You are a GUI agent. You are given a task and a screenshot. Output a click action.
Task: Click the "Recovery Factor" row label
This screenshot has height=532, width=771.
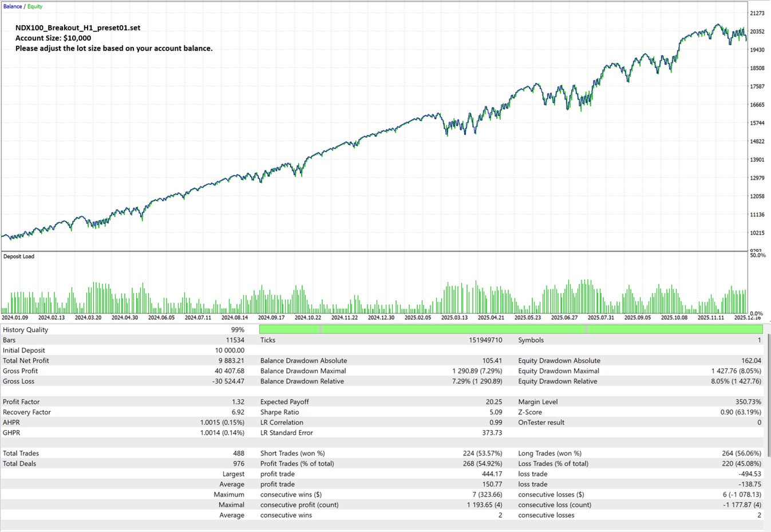pos(27,412)
